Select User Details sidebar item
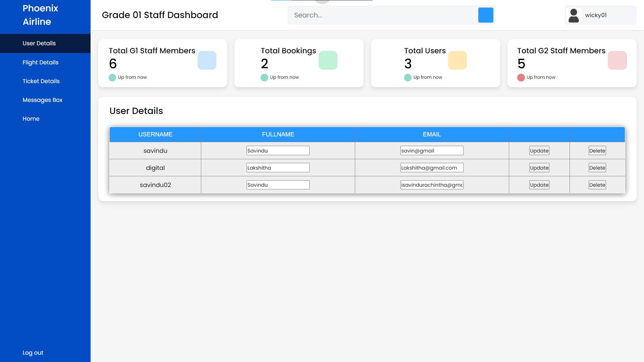The width and height of the screenshot is (644, 362). click(x=39, y=43)
